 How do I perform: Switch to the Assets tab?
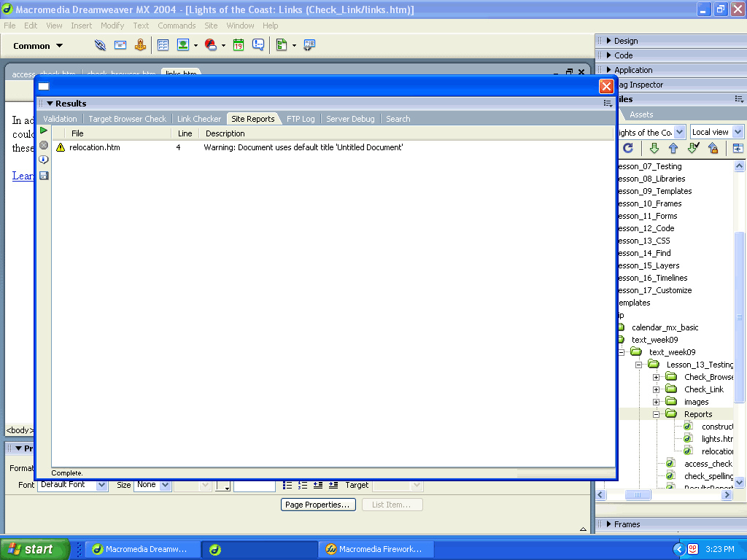click(641, 114)
